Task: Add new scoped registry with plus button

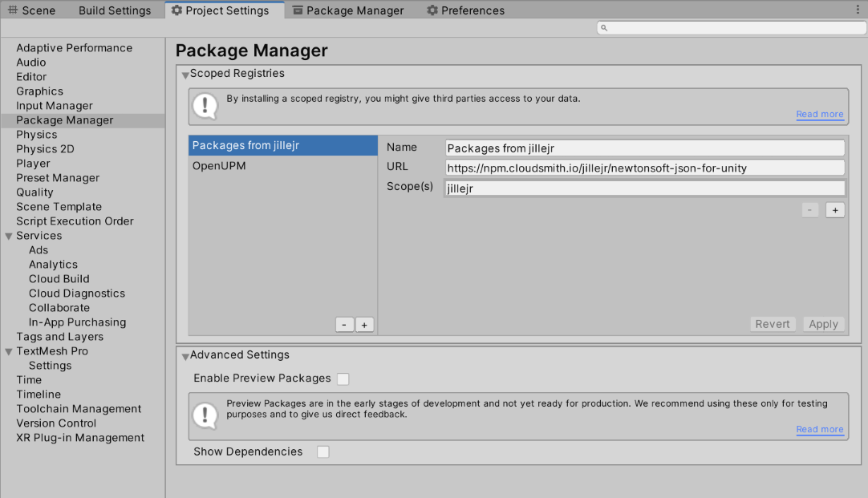Action: [364, 325]
